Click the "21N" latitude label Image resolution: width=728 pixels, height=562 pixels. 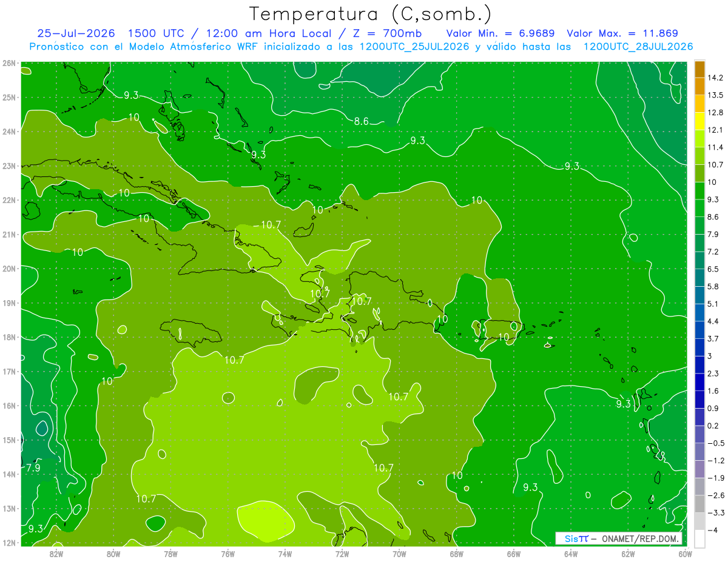tap(8, 235)
